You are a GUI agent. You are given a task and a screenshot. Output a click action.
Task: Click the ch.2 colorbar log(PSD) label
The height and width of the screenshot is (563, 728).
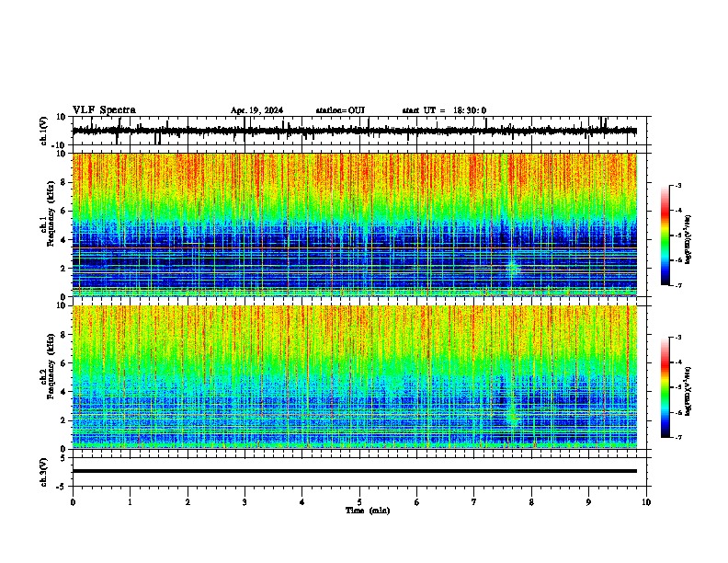(x=688, y=392)
